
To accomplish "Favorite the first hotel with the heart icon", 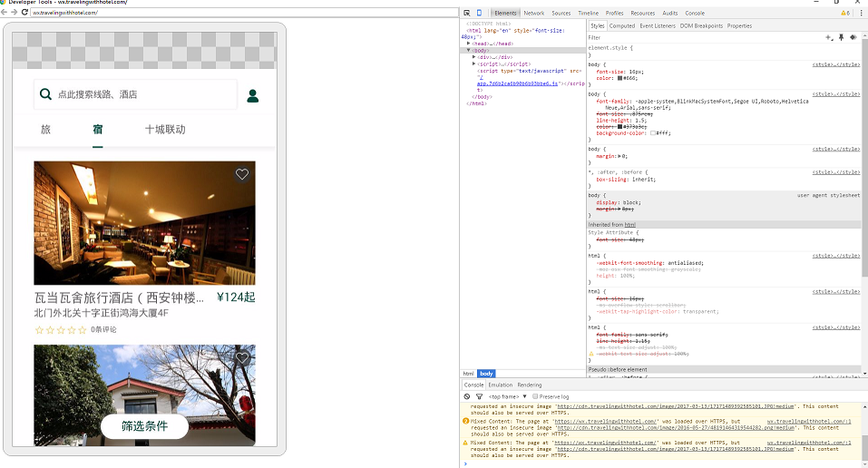I will coord(241,175).
